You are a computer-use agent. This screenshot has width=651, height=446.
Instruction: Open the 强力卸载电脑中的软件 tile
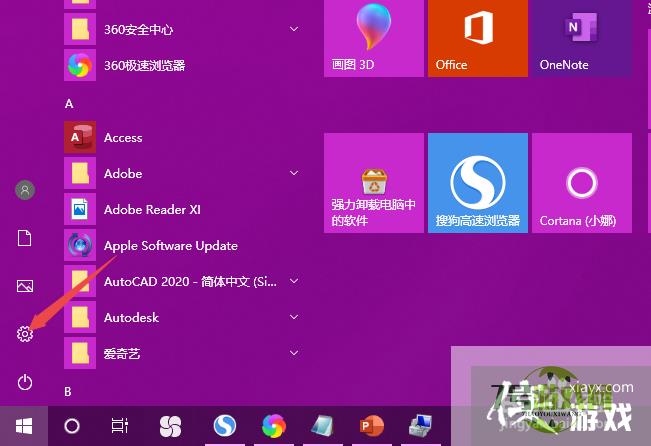click(x=374, y=183)
